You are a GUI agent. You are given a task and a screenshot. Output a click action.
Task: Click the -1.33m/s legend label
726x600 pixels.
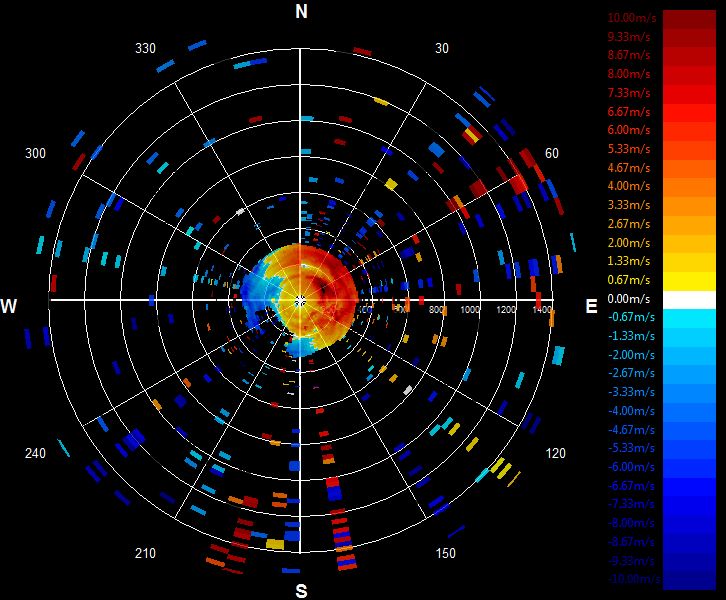pyautogui.click(x=631, y=336)
